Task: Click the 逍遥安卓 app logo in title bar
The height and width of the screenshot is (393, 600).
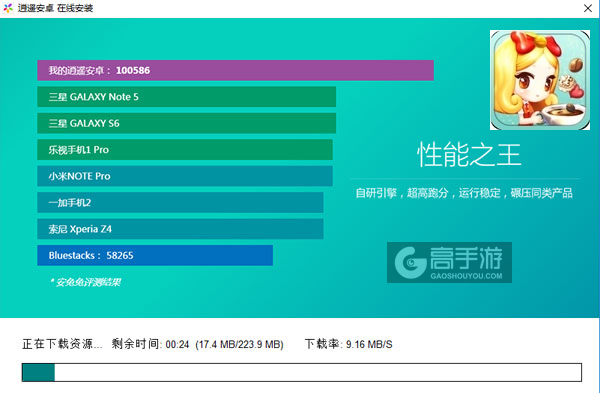Action: tap(8, 8)
